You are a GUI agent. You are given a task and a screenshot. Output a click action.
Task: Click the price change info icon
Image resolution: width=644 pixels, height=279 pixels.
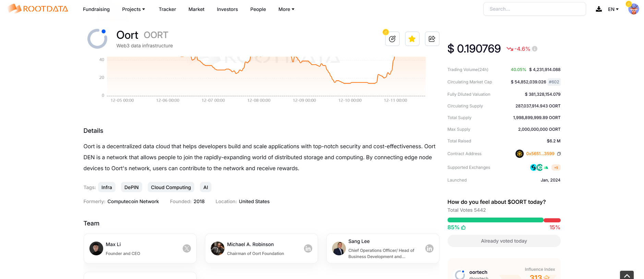[535, 49]
